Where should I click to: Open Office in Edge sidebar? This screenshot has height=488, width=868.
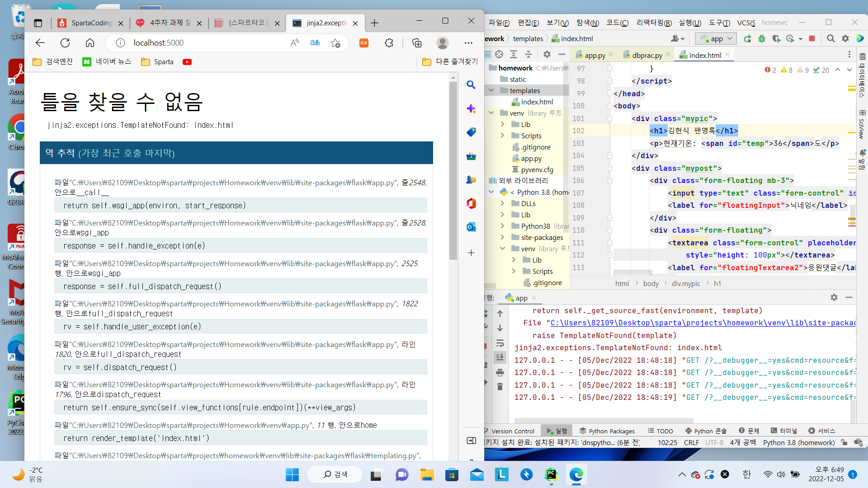[471, 203]
